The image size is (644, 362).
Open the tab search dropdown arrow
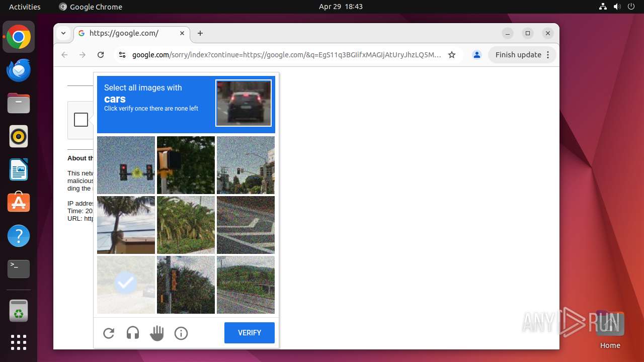pyautogui.click(x=63, y=33)
